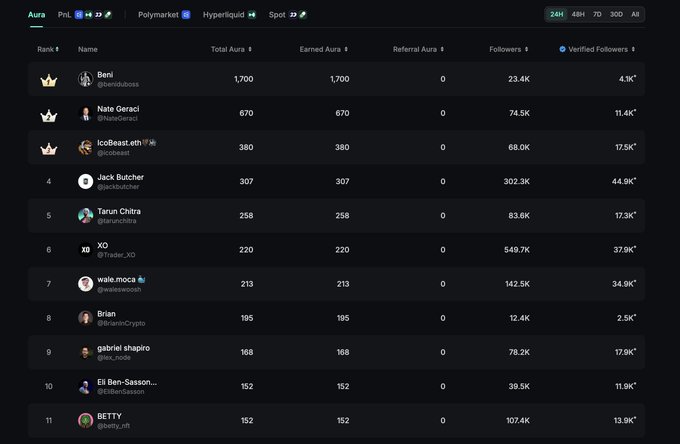Click the 302.3K followers value
The image size is (680, 444).
[517, 181]
